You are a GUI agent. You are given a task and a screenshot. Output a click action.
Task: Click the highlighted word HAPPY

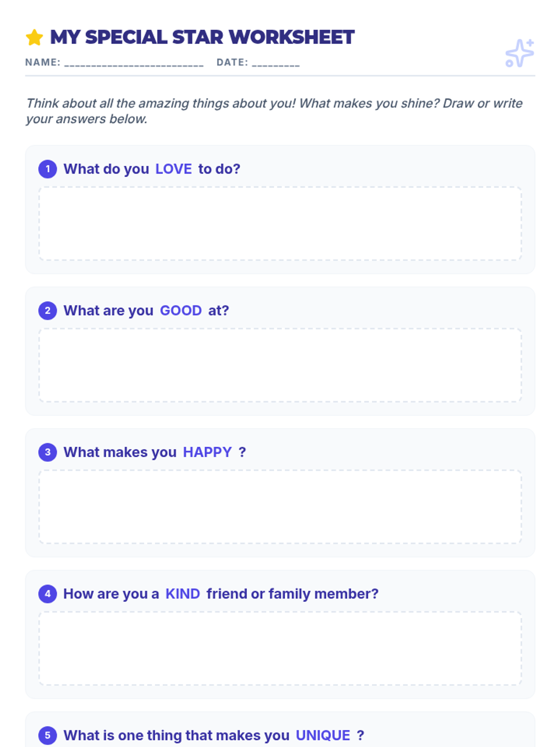pos(207,452)
